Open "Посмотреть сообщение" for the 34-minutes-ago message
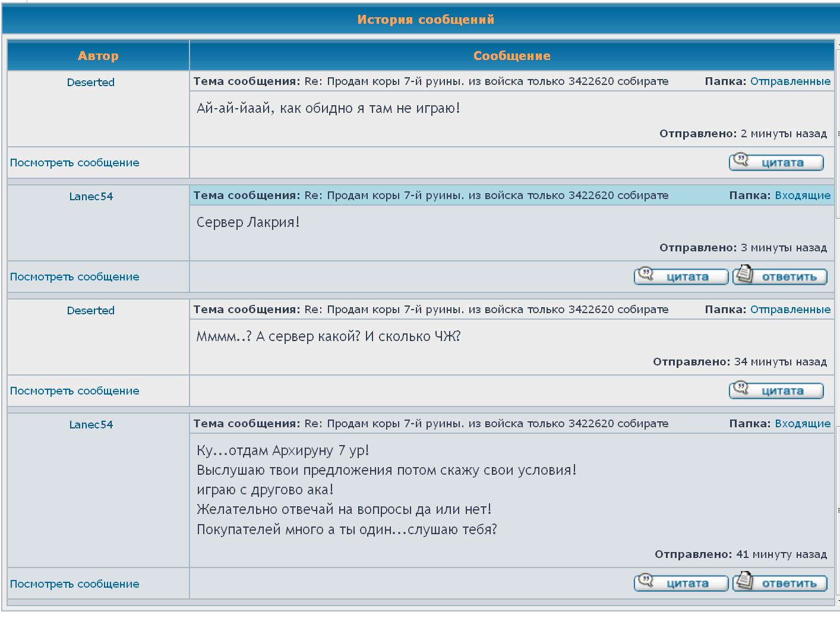Screen dimensions: 840x618 click(75, 391)
